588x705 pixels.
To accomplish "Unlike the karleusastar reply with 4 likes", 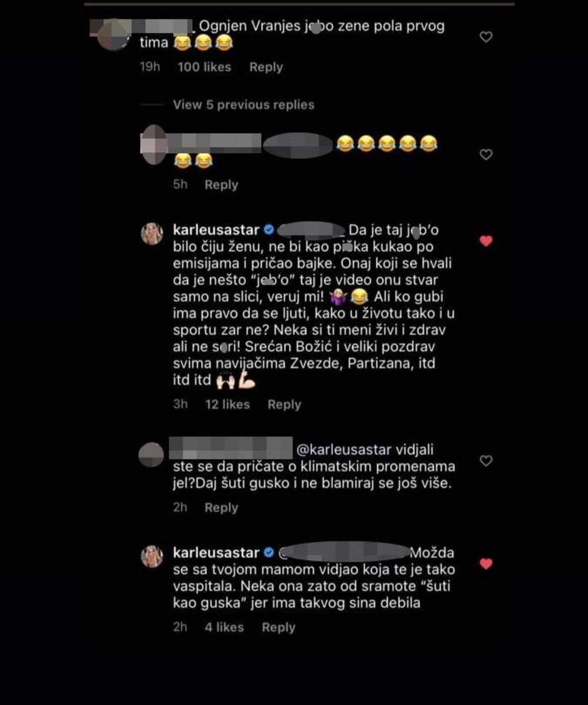I will 486,564.
